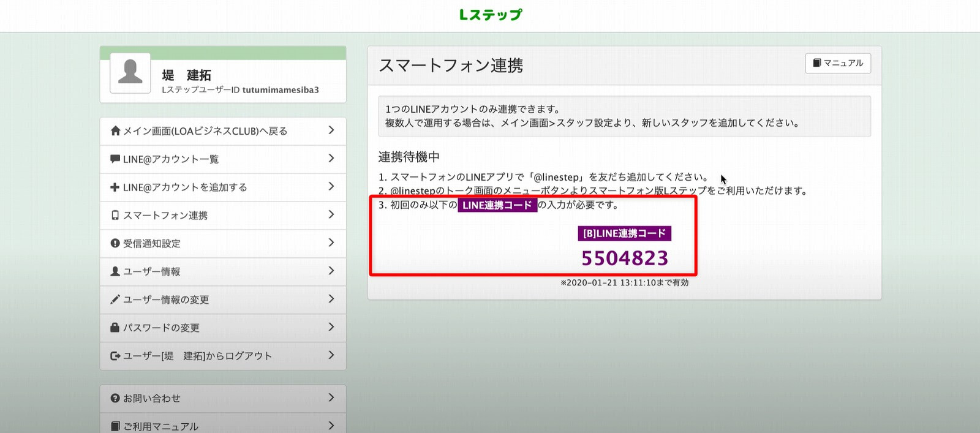Screen dimensions: 980x433
Task: Click book icon inside マニュアル button
Action: (816, 63)
